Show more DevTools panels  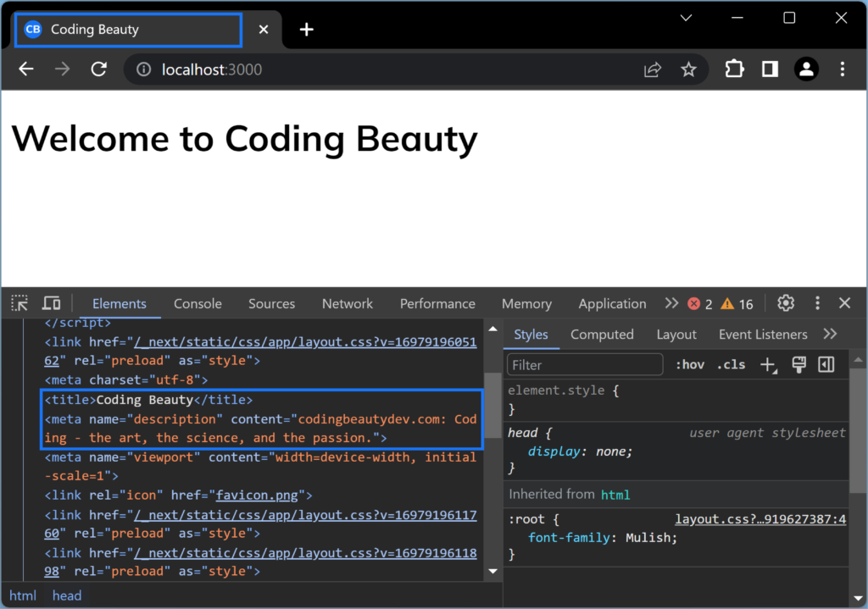pyautogui.click(x=671, y=303)
